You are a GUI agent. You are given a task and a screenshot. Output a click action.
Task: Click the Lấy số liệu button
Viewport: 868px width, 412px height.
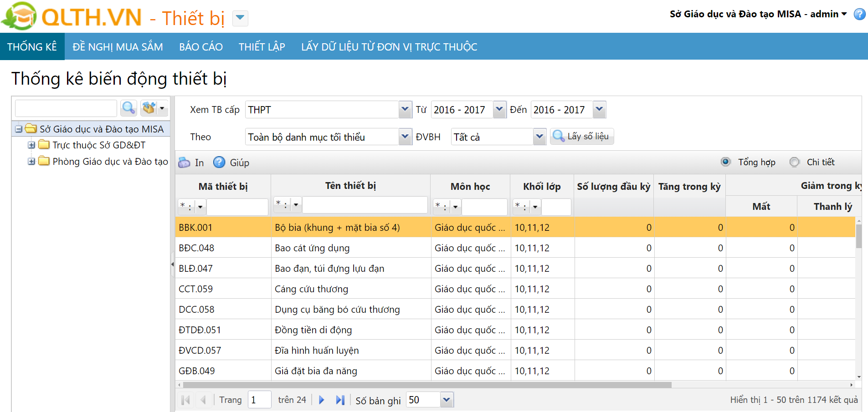[582, 137]
